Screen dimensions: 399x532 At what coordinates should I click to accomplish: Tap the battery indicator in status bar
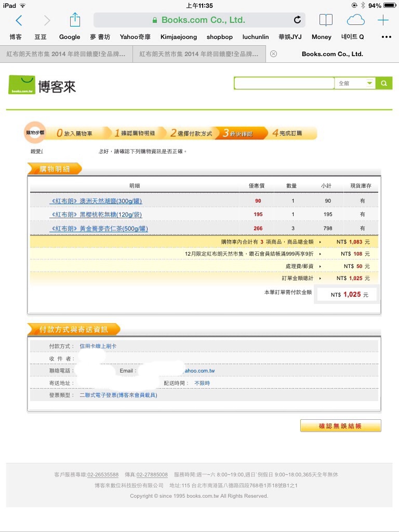coord(390,5)
